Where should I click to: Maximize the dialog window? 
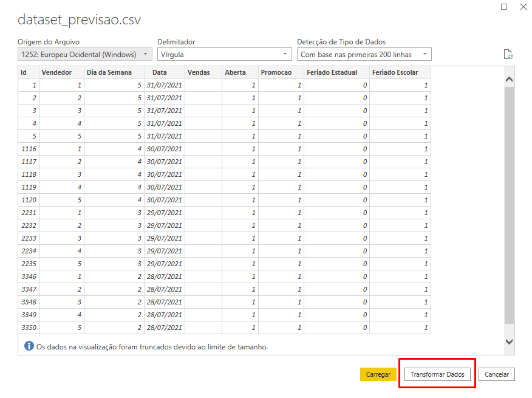tap(504, 7)
